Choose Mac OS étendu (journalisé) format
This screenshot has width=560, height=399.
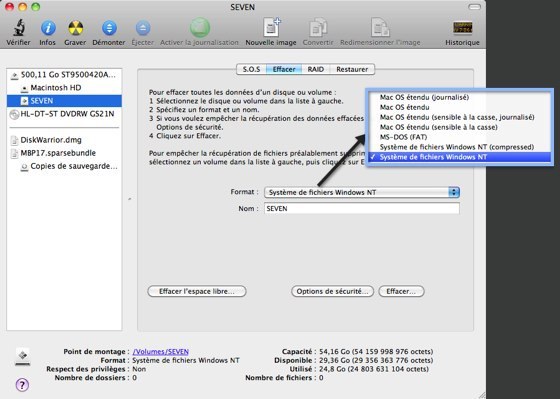click(x=460, y=97)
